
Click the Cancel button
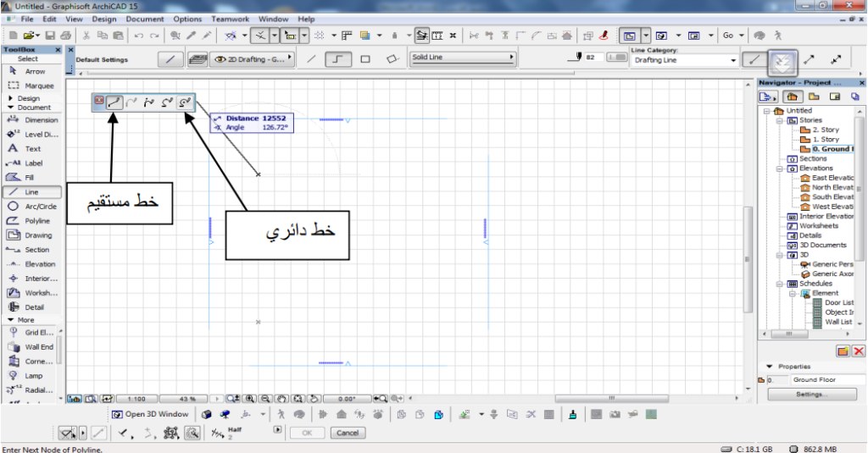tap(348, 433)
